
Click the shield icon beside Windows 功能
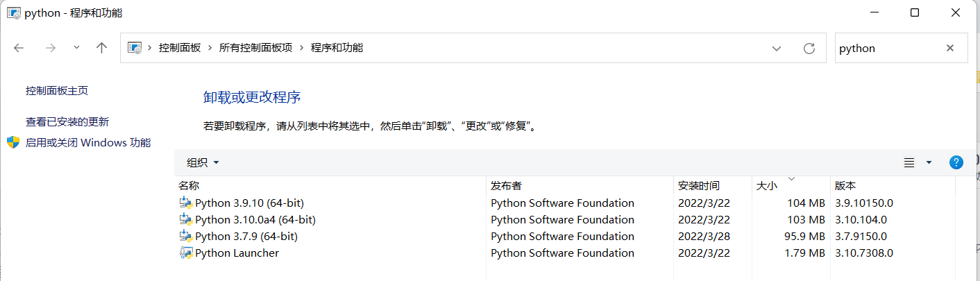(x=13, y=142)
